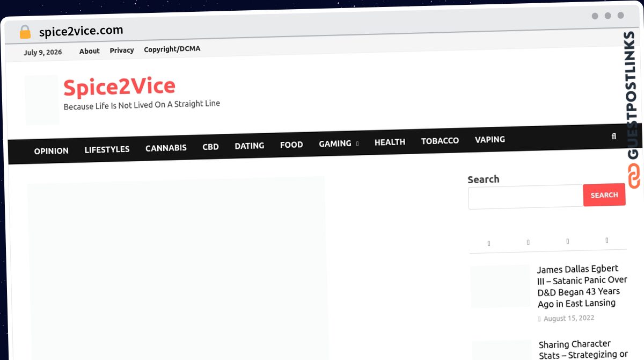Visit the About page link
This screenshot has height=360, width=644.
tap(90, 51)
